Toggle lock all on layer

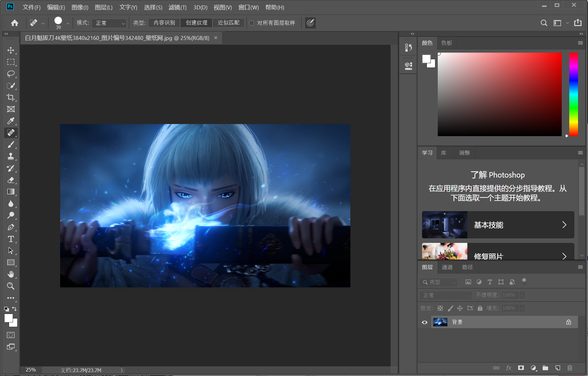(x=480, y=308)
